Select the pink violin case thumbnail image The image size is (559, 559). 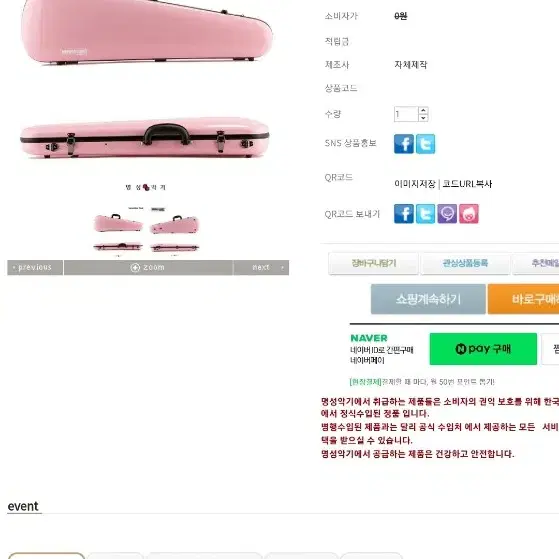146,230
